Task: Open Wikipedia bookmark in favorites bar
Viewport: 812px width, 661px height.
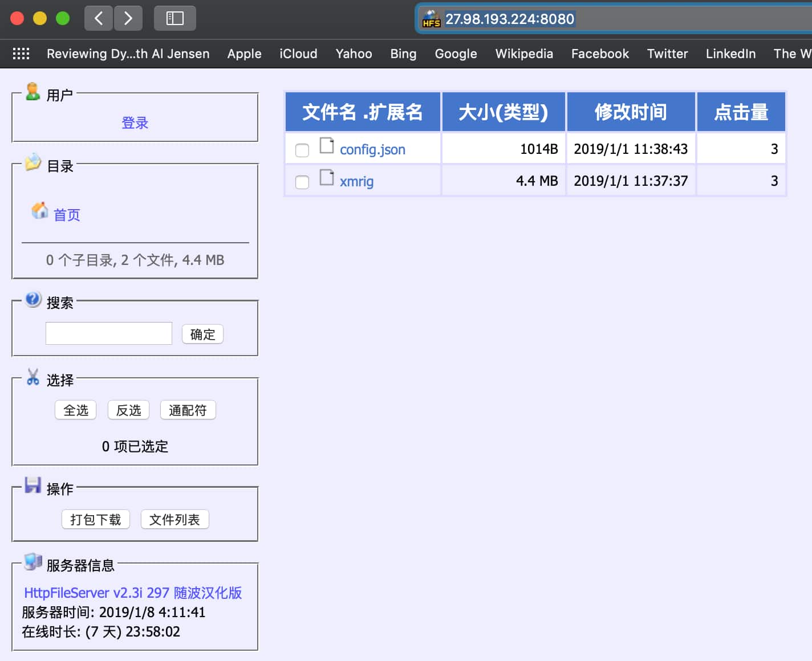Action: point(524,54)
